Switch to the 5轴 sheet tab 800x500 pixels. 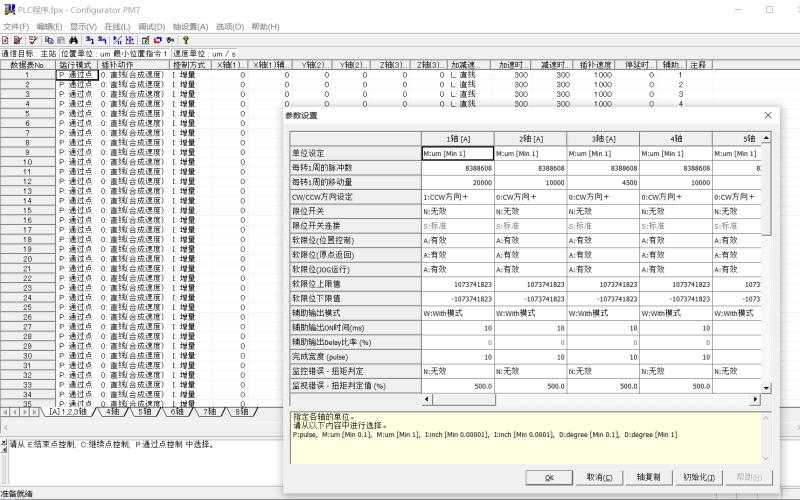144,411
